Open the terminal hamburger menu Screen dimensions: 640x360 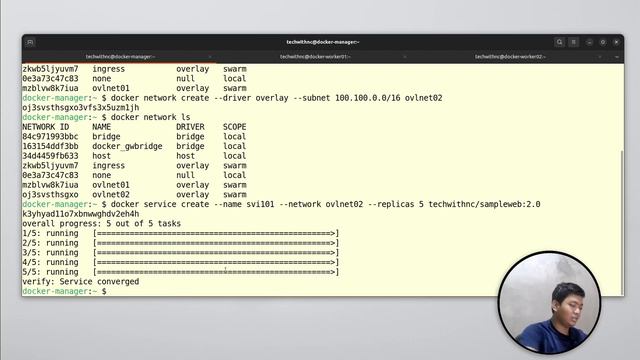(x=573, y=42)
